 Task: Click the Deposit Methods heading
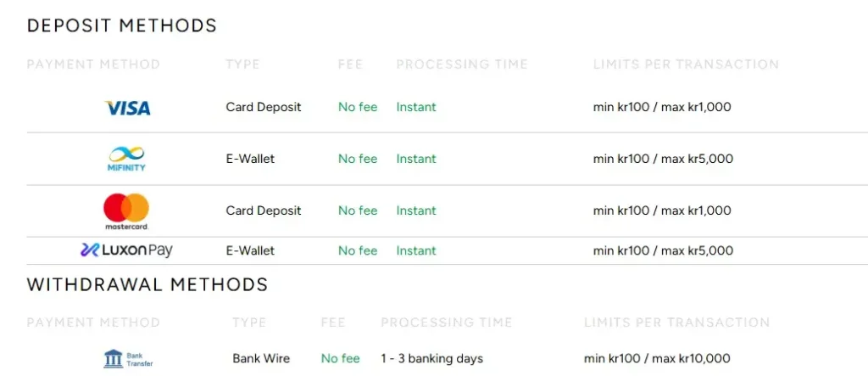click(x=122, y=25)
